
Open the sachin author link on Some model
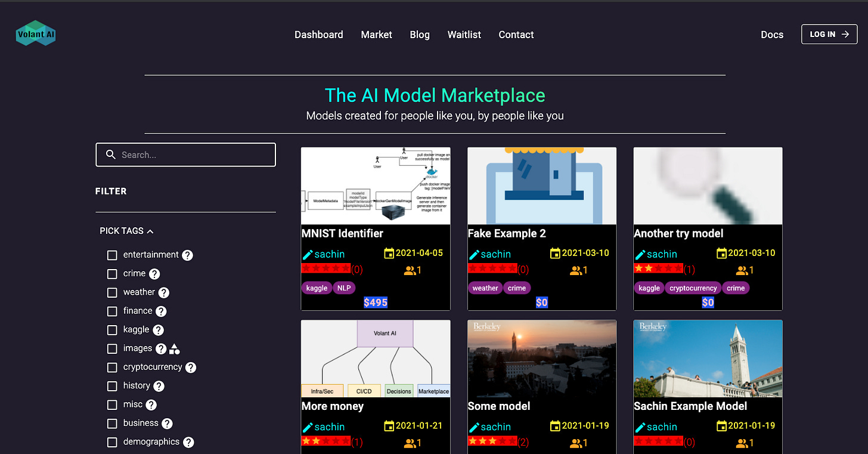496,427
